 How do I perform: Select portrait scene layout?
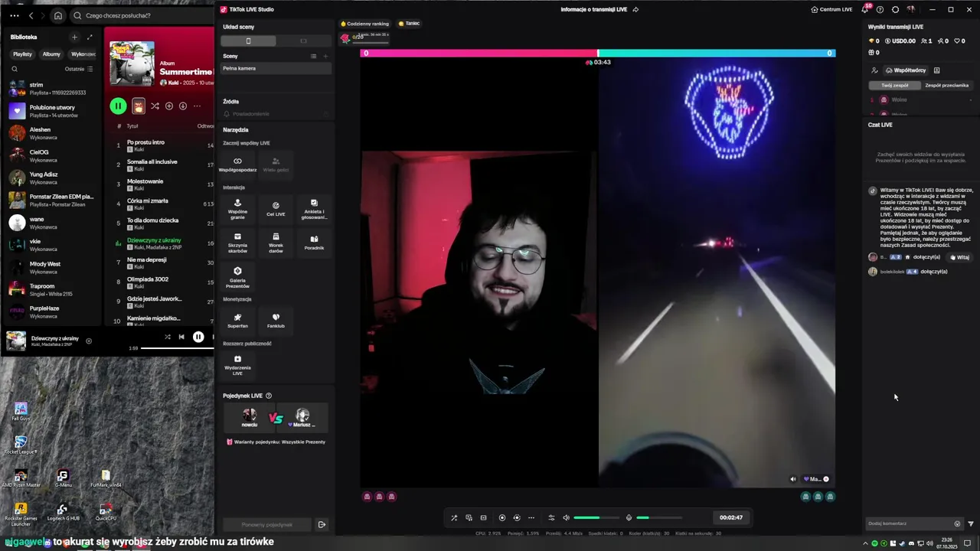tap(247, 41)
